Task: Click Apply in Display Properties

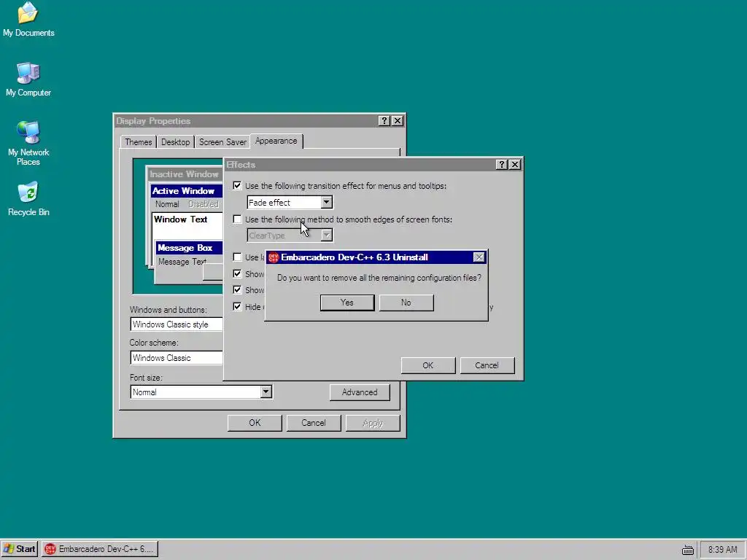Action: (x=373, y=423)
